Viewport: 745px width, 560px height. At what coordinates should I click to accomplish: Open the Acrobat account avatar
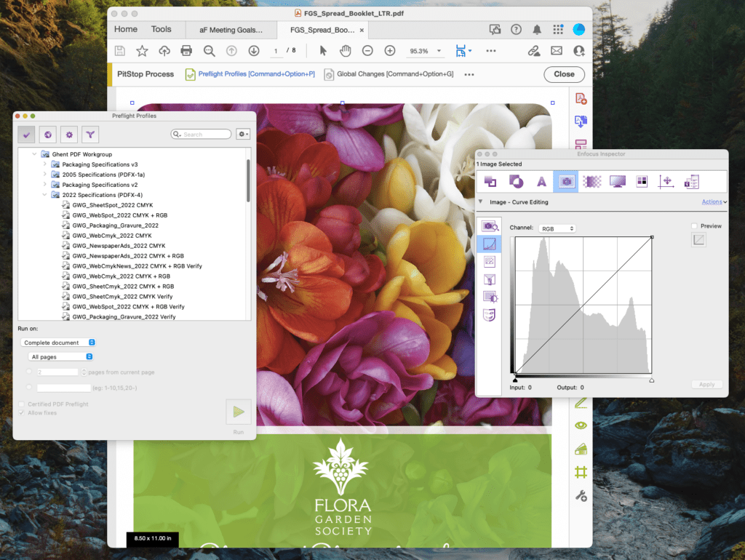(578, 29)
